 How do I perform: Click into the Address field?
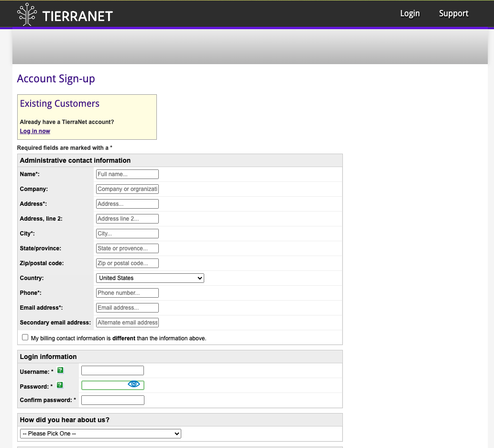click(127, 204)
